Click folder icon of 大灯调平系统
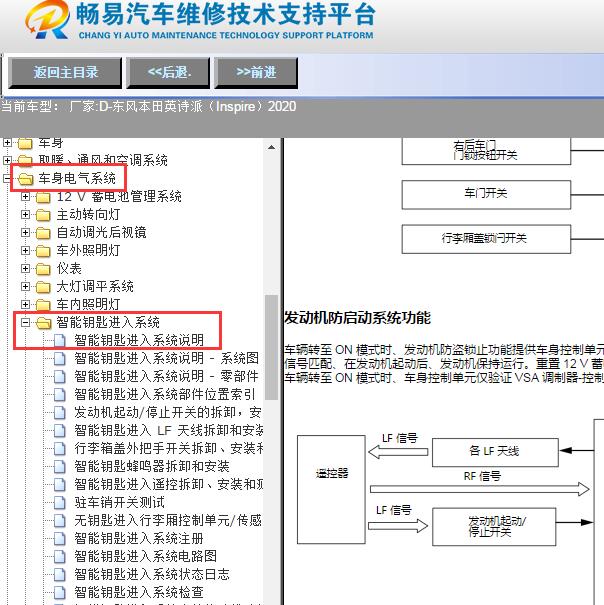604x605 pixels. point(43,287)
